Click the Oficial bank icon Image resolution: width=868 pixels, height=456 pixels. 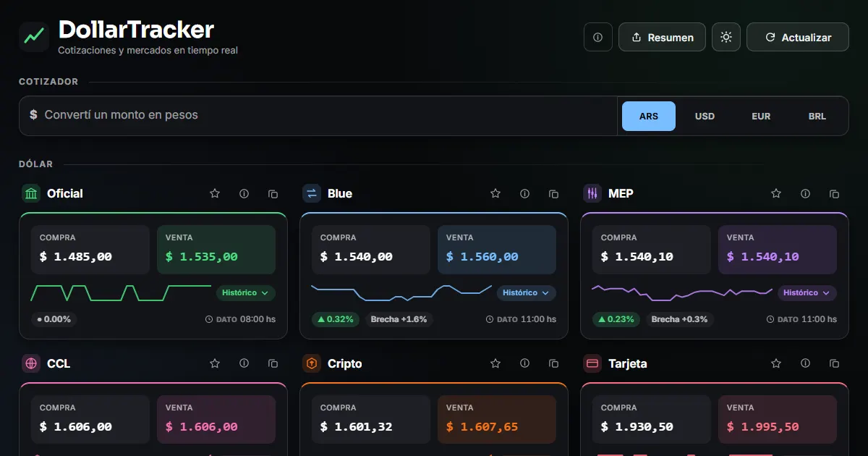[31, 193]
